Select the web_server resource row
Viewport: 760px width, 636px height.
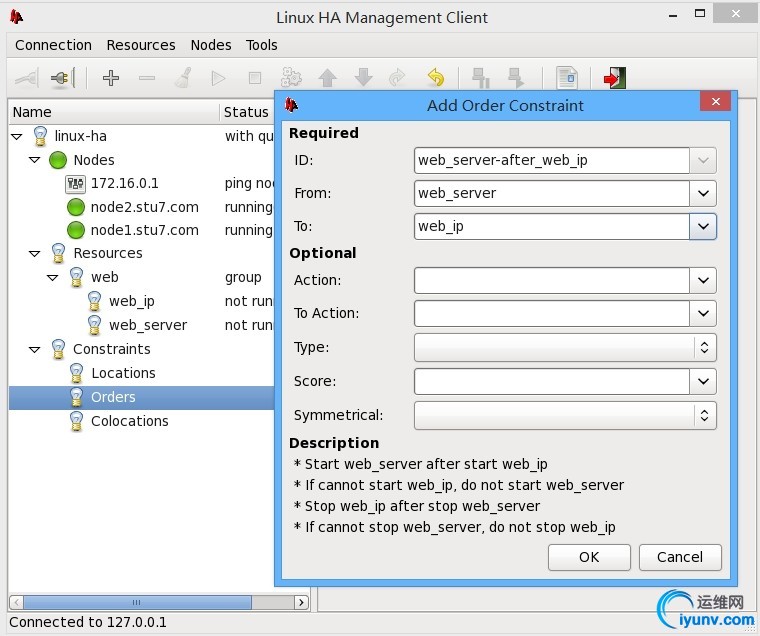(x=142, y=325)
